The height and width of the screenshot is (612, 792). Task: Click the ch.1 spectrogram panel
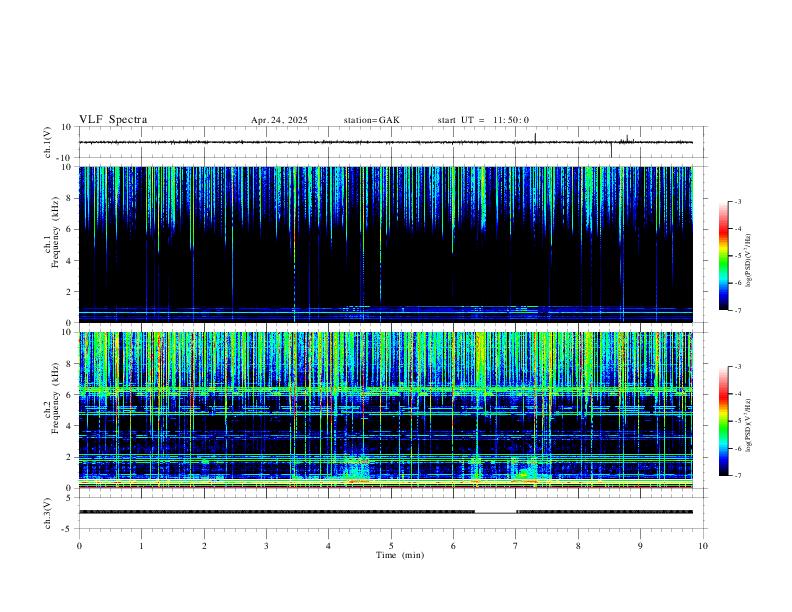386,244
